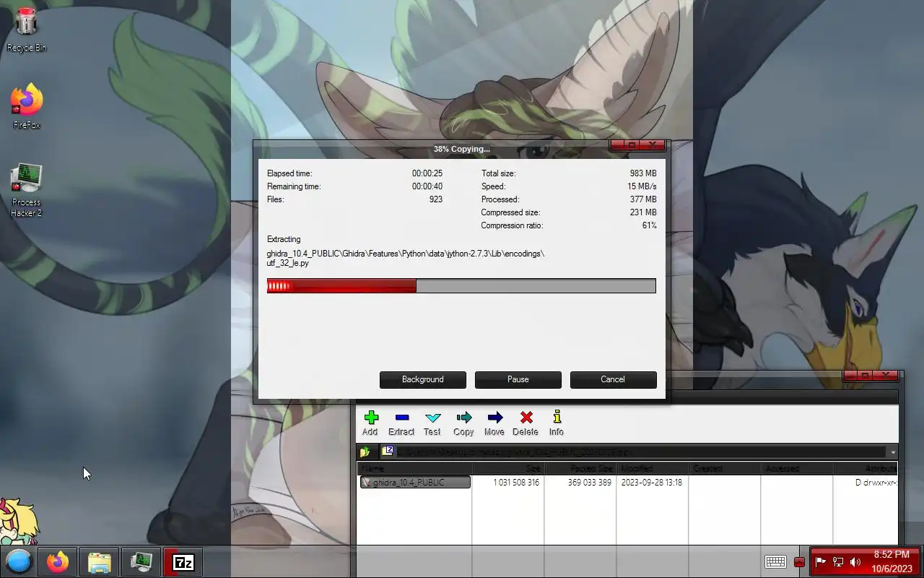Sort by the Accessed column header

pyautogui.click(x=797, y=469)
